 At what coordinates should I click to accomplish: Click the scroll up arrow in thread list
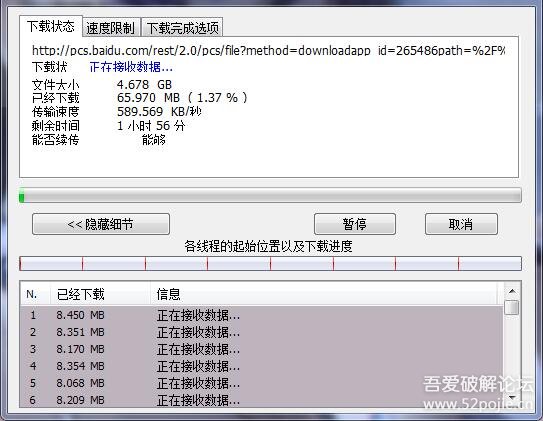512,291
